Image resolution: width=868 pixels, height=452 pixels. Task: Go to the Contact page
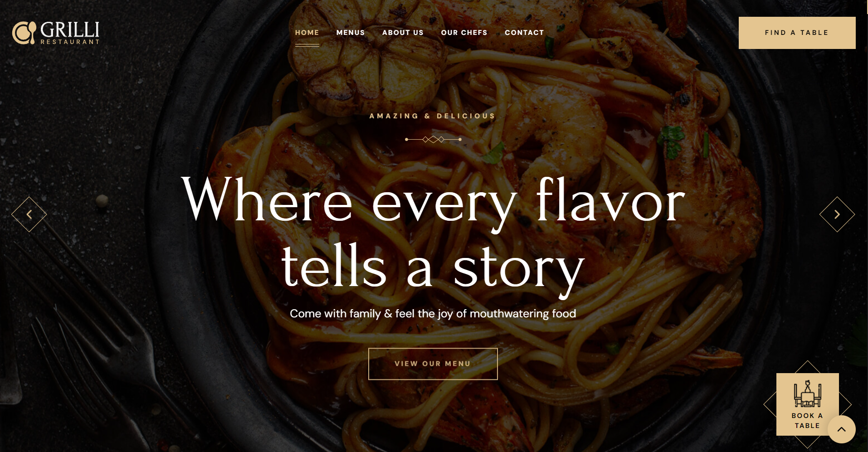tap(524, 33)
